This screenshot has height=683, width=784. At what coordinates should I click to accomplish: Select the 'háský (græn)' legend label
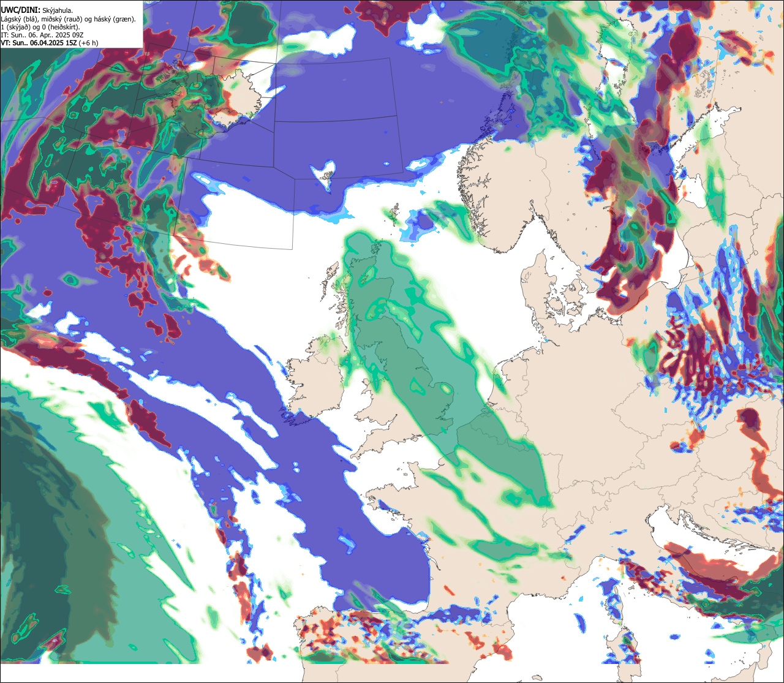click(114, 20)
